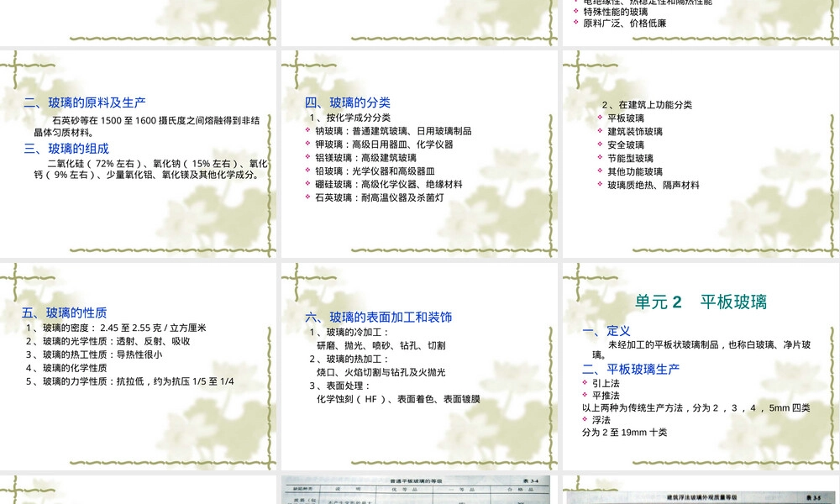Click the line 3、玻璃的热工性质：导热性很小
The width and height of the screenshot is (840, 504).
pyautogui.click(x=94, y=354)
